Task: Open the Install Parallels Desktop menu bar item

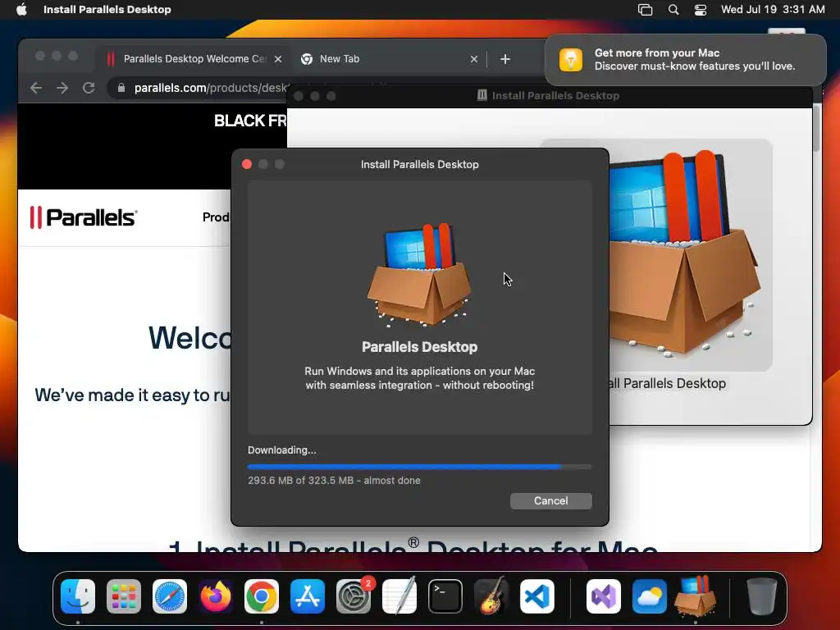Action: (x=107, y=10)
